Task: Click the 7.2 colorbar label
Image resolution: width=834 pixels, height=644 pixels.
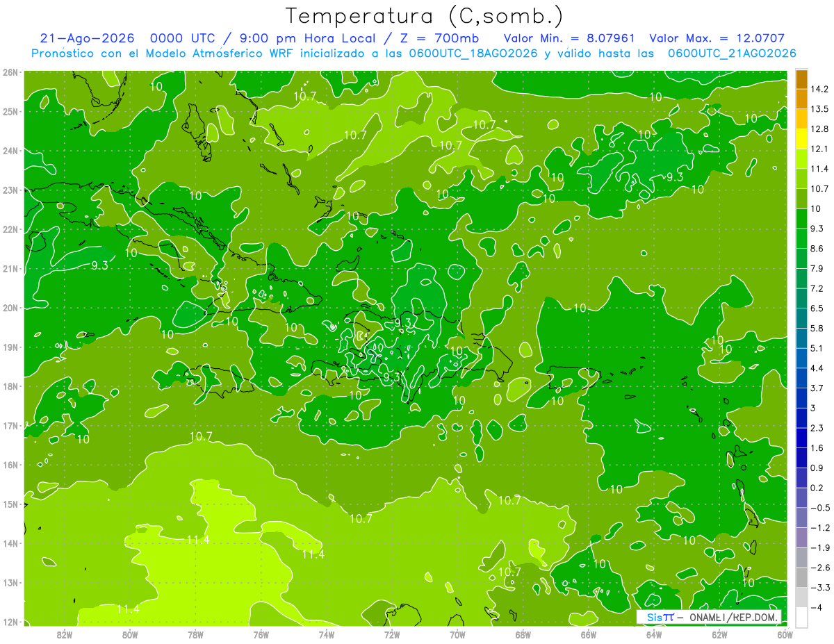Action: pyautogui.click(x=817, y=288)
